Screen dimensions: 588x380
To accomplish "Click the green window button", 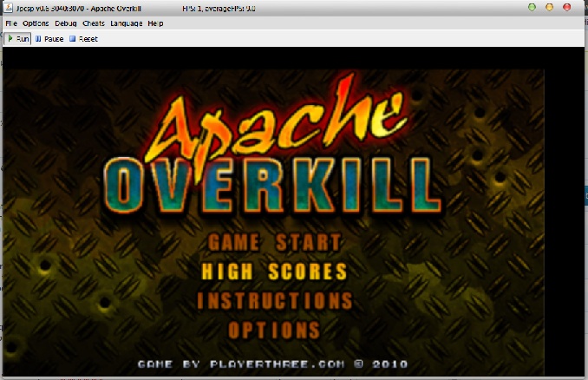I will click(x=532, y=8).
